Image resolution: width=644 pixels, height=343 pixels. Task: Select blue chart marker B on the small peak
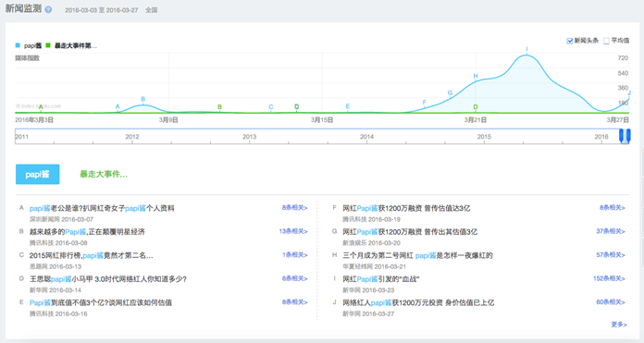142,99
